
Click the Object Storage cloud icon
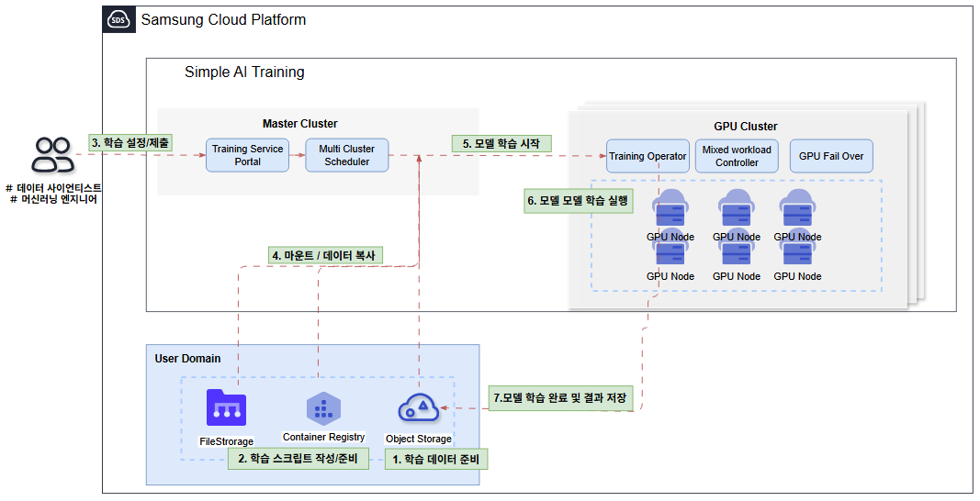point(419,408)
